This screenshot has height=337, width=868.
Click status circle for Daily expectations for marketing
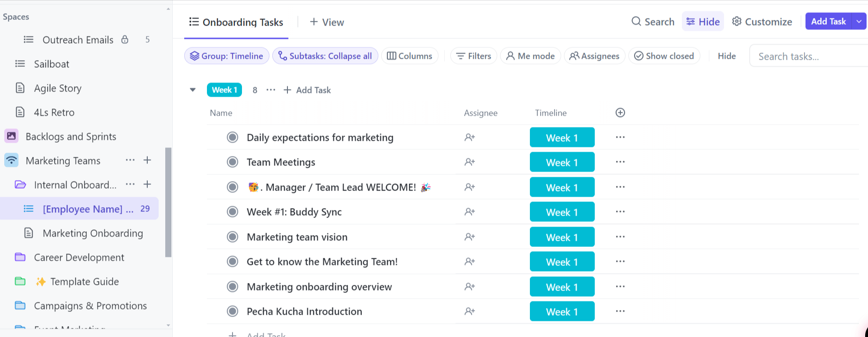coord(232,137)
